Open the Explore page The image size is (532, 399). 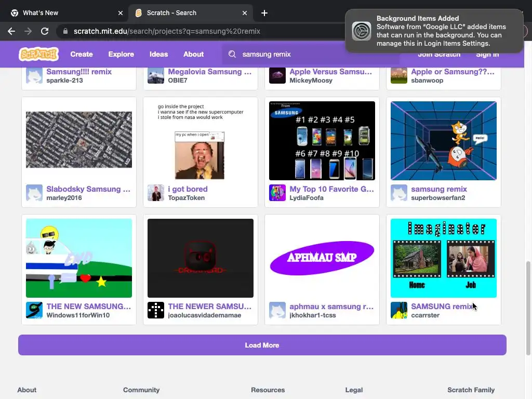pyautogui.click(x=121, y=54)
